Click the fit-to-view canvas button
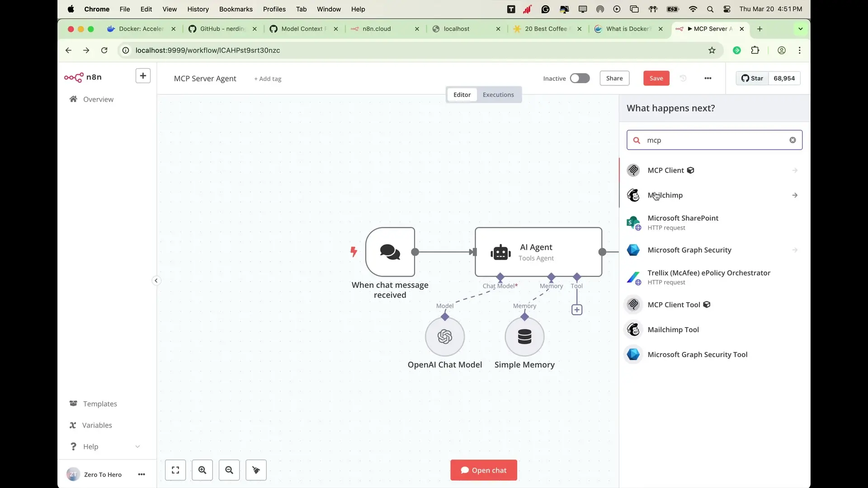This screenshot has width=868, height=488. click(175, 470)
